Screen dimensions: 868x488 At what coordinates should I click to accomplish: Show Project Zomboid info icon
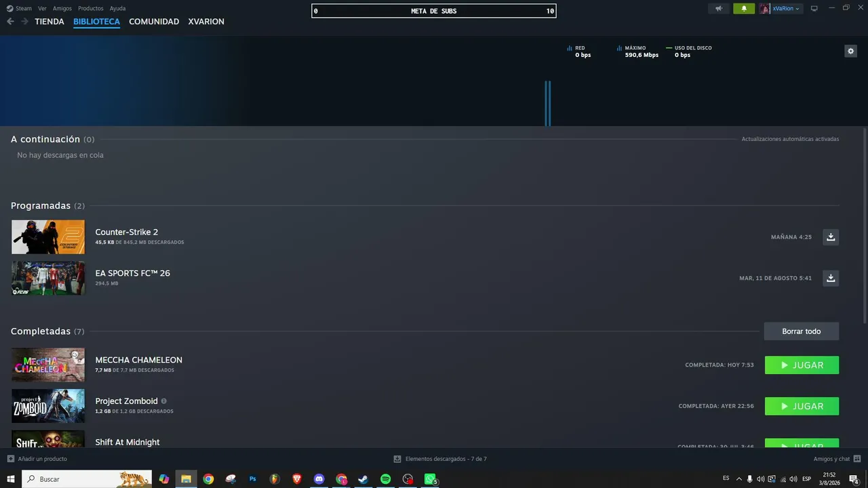tap(163, 401)
